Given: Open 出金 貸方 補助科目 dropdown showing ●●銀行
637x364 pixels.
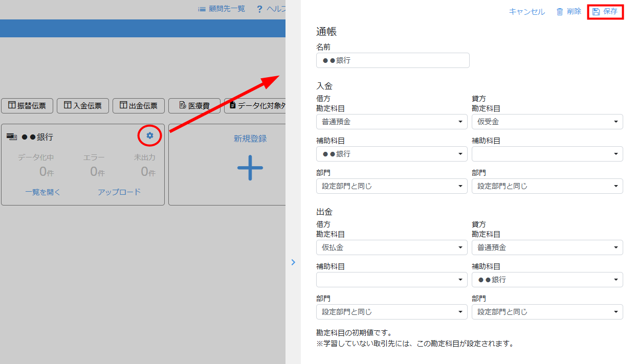Looking at the screenshot, I should pyautogui.click(x=547, y=280).
